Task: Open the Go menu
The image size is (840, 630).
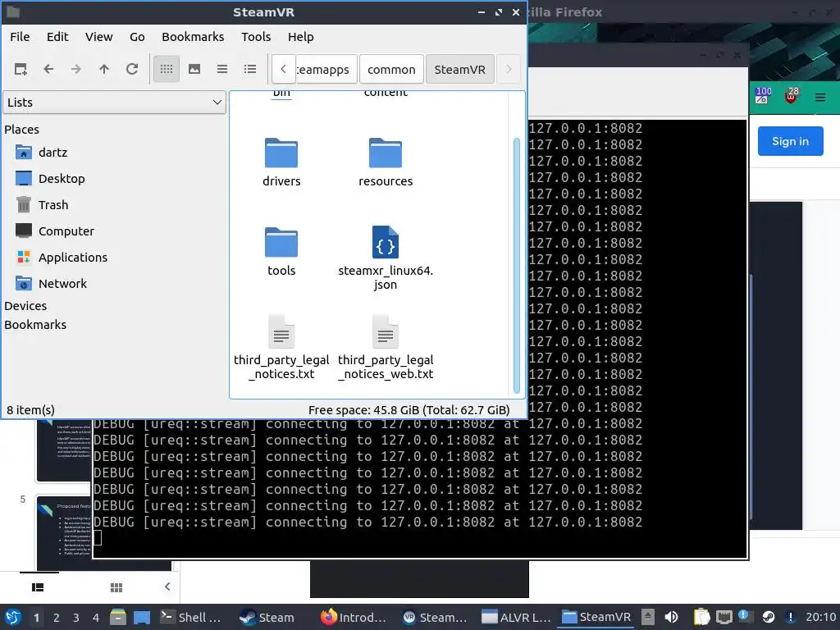Action: pos(137,37)
